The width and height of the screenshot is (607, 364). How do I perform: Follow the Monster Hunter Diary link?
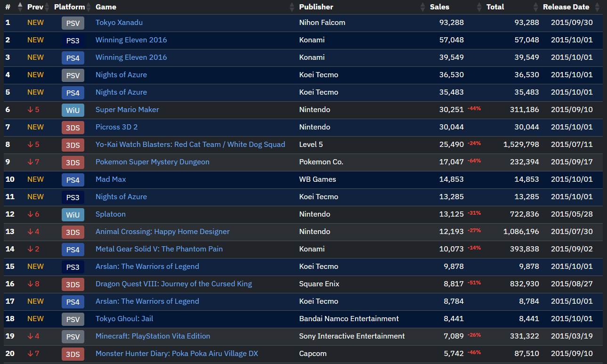[177, 354]
